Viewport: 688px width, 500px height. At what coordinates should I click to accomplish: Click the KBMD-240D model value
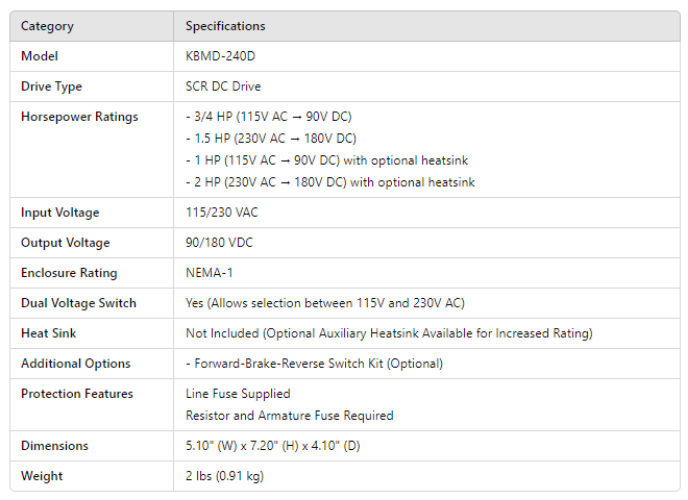(x=213, y=56)
